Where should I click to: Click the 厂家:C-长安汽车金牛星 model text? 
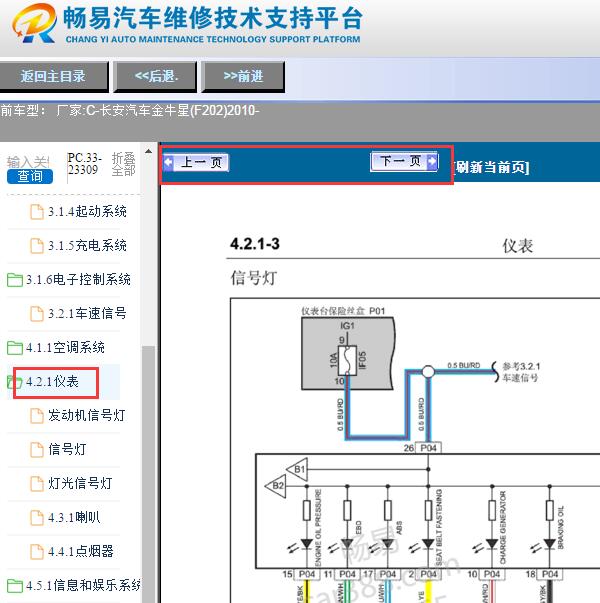(158, 111)
